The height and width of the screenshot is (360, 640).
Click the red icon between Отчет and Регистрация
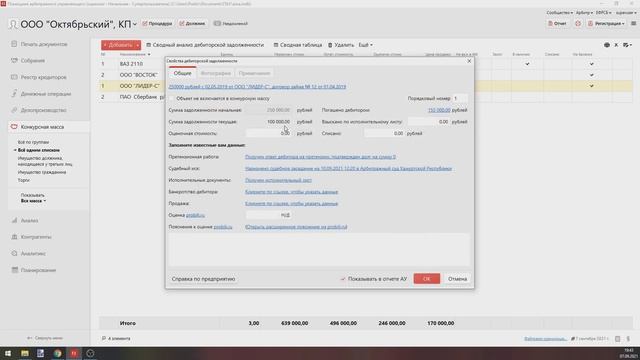578,24
